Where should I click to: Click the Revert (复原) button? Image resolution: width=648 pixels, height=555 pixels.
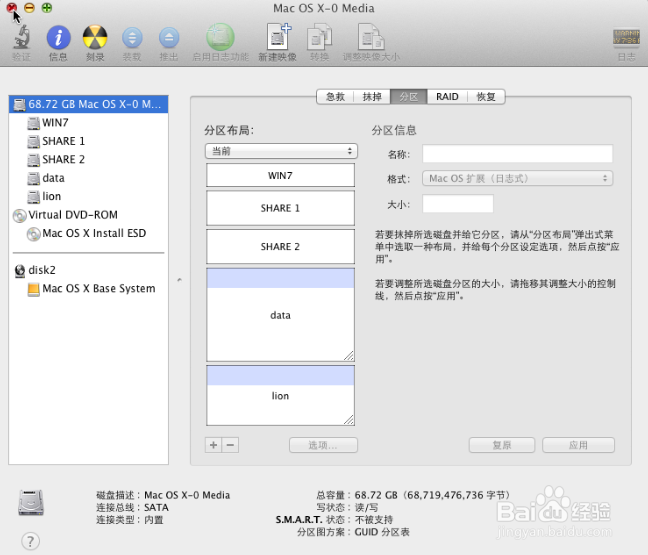(502, 445)
